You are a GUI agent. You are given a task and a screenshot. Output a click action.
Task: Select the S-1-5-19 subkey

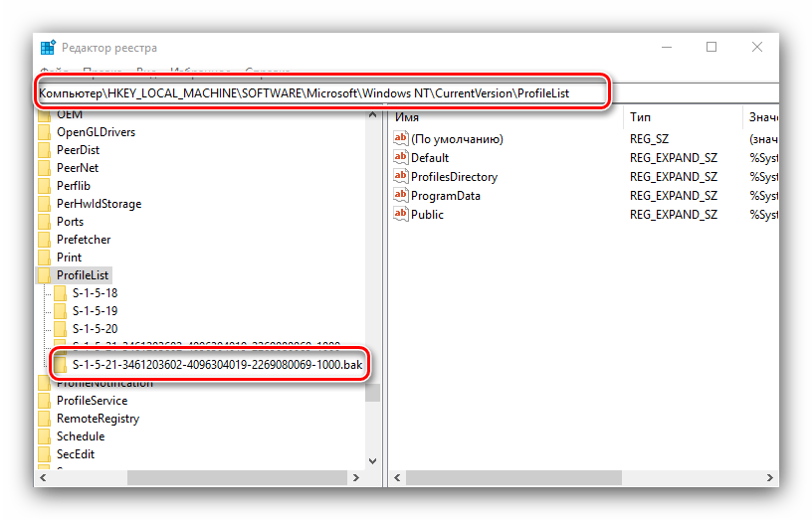[95, 311]
